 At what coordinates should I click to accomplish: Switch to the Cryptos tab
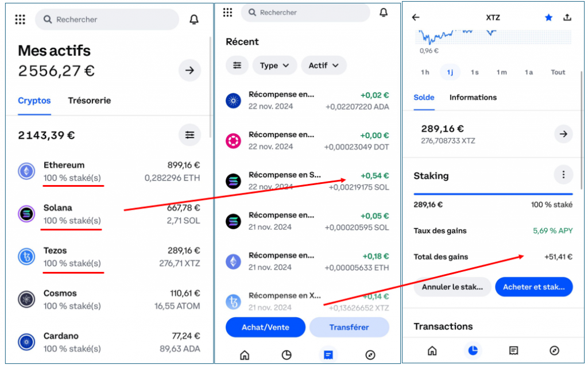pos(34,101)
